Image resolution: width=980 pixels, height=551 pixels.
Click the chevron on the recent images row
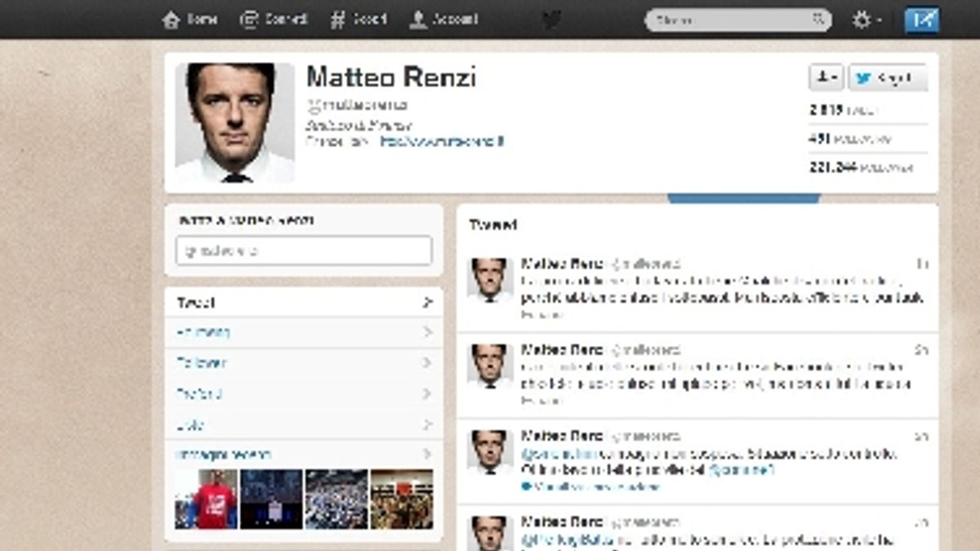pyautogui.click(x=427, y=454)
